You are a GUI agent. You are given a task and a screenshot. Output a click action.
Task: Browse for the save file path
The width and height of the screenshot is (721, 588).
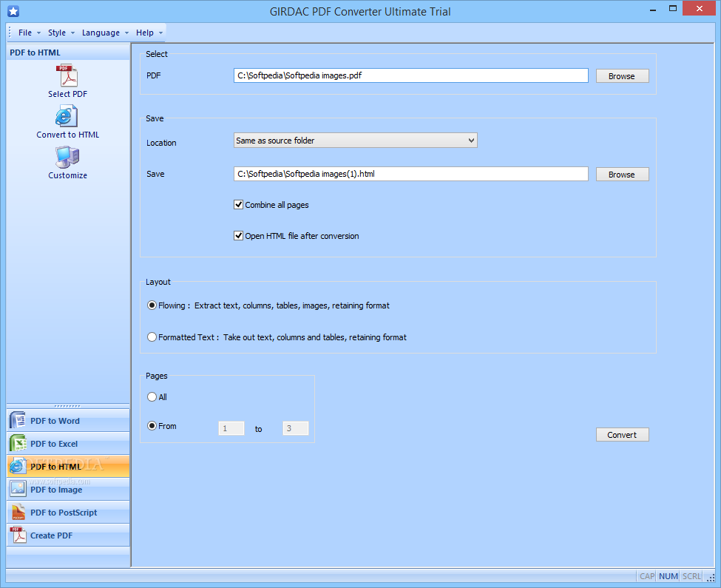(622, 175)
